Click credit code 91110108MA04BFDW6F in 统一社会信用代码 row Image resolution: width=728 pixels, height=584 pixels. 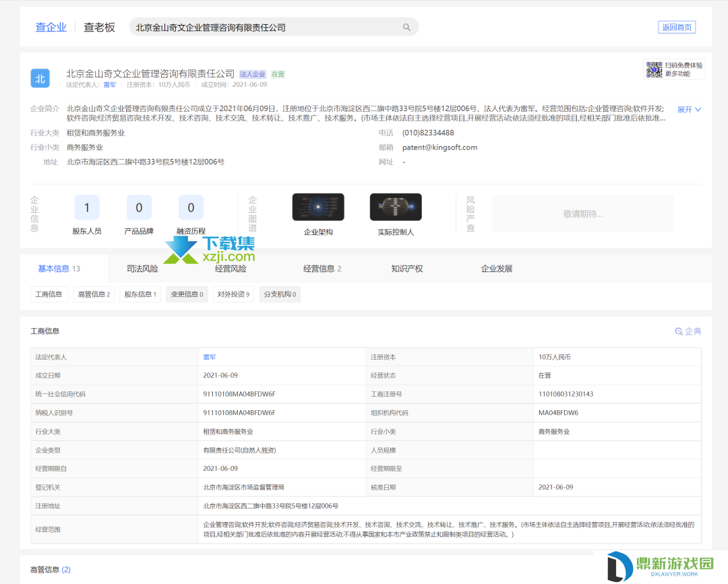(239, 394)
